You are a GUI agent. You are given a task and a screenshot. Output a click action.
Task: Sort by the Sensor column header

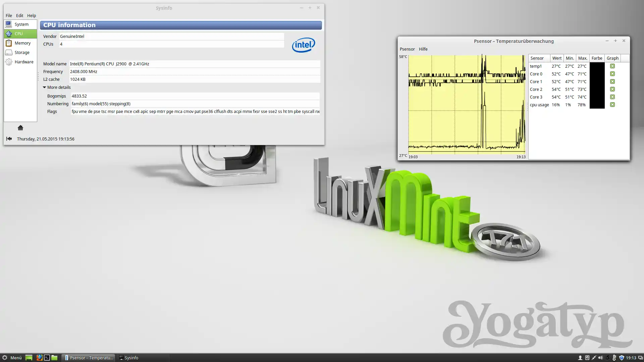pyautogui.click(x=539, y=58)
